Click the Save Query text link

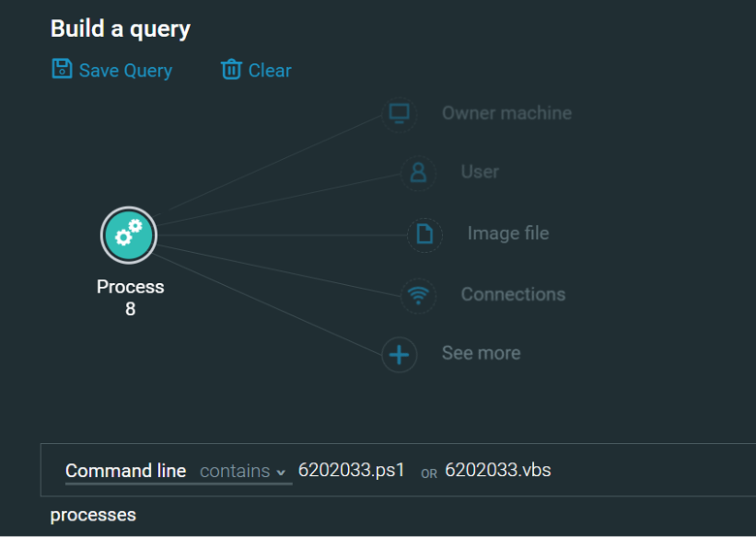pos(125,71)
